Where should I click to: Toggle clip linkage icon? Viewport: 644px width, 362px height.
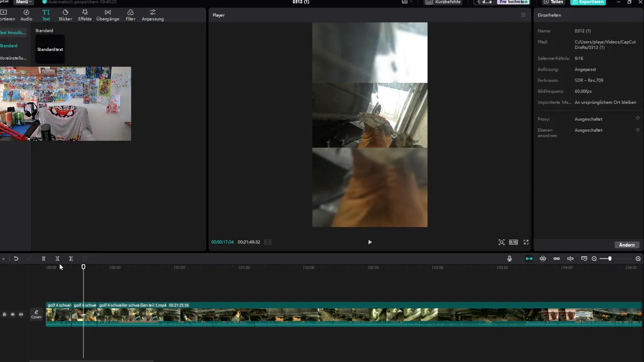pos(556,258)
